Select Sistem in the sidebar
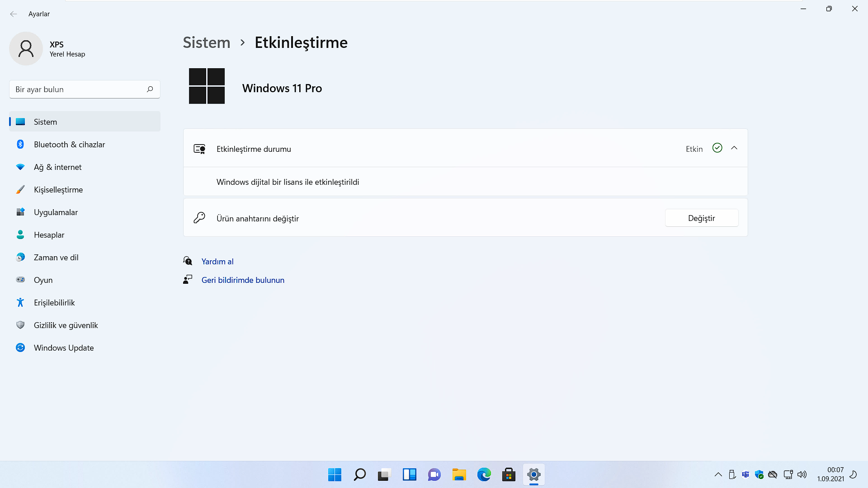The height and width of the screenshot is (488, 868). pos(85,122)
